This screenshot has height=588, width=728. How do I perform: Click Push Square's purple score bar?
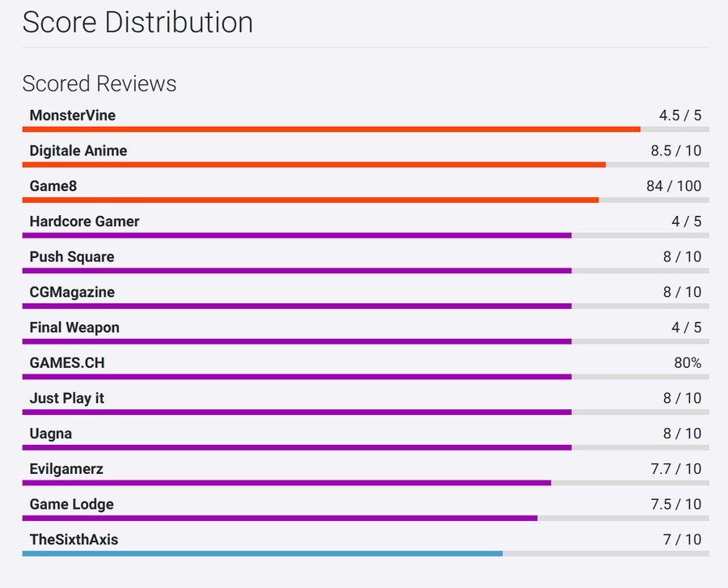[297, 271]
